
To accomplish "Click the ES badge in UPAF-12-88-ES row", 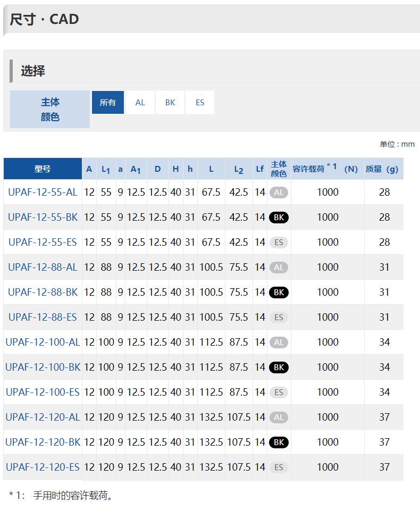I will 279,317.
